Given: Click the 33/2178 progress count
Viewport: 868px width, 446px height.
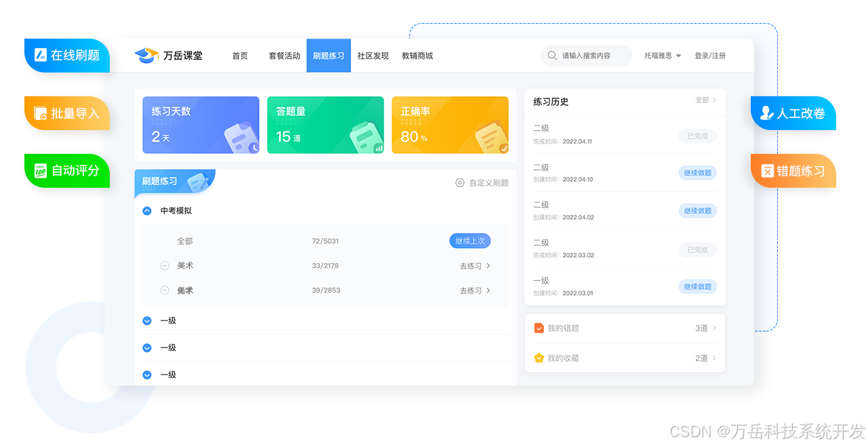Looking at the screenshot, I should coord(326,266).
